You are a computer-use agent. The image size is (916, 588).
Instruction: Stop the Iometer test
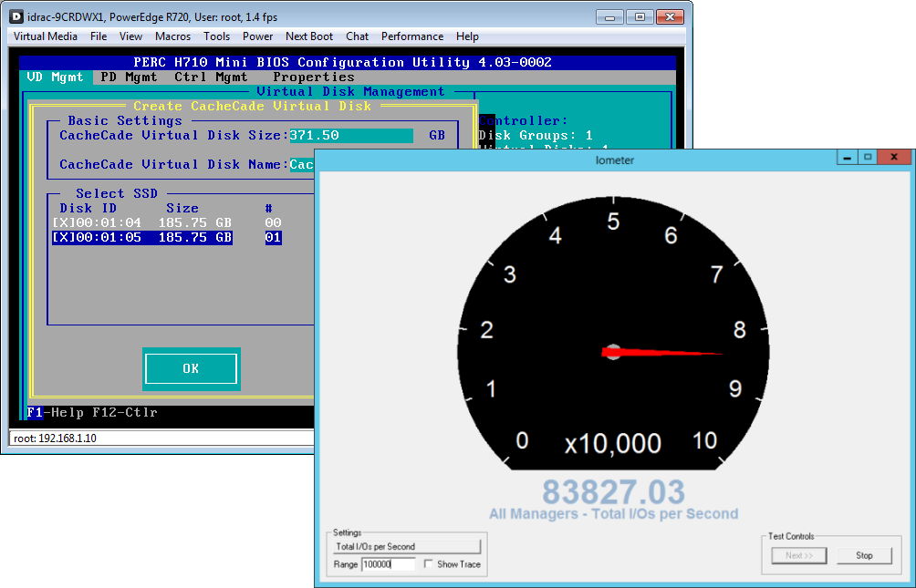(865, 555)
